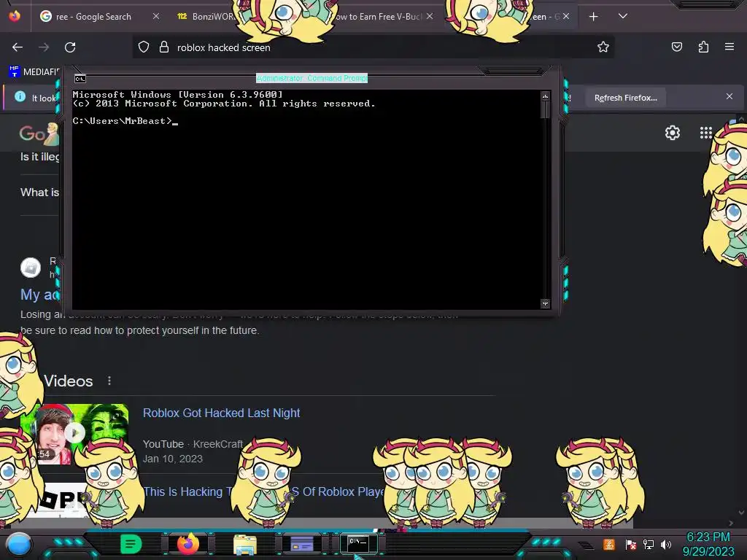Play the KreekCraft video thumbnail
This screenshot has width=747, height=560.
[74, 433]
